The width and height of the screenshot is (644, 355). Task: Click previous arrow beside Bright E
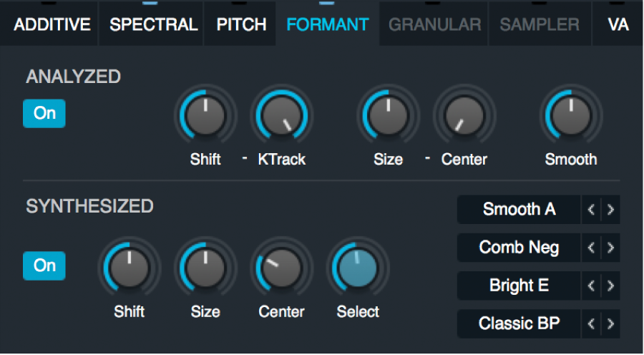[591, 286]
